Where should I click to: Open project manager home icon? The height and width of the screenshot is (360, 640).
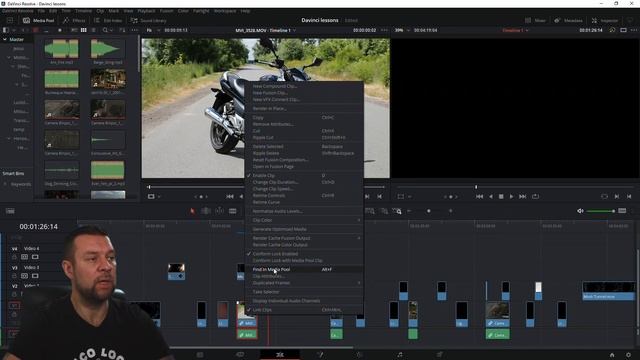[612, 355]
